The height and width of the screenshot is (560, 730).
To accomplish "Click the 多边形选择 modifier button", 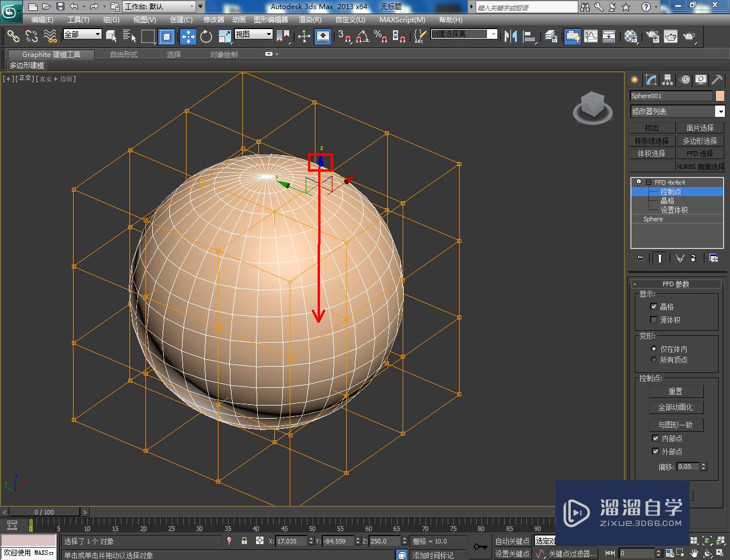I will click(700, 140).
